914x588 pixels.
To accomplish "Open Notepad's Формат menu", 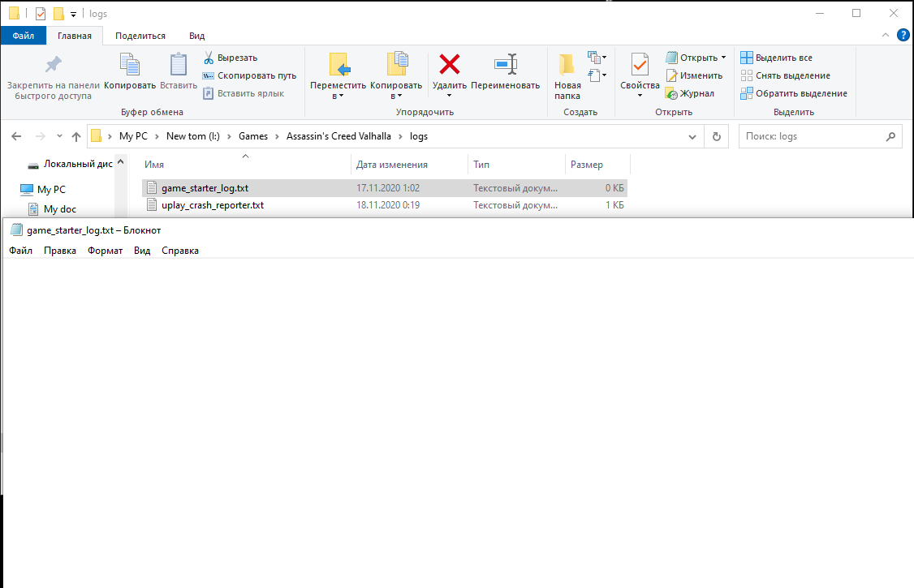I will pos(105,251).
